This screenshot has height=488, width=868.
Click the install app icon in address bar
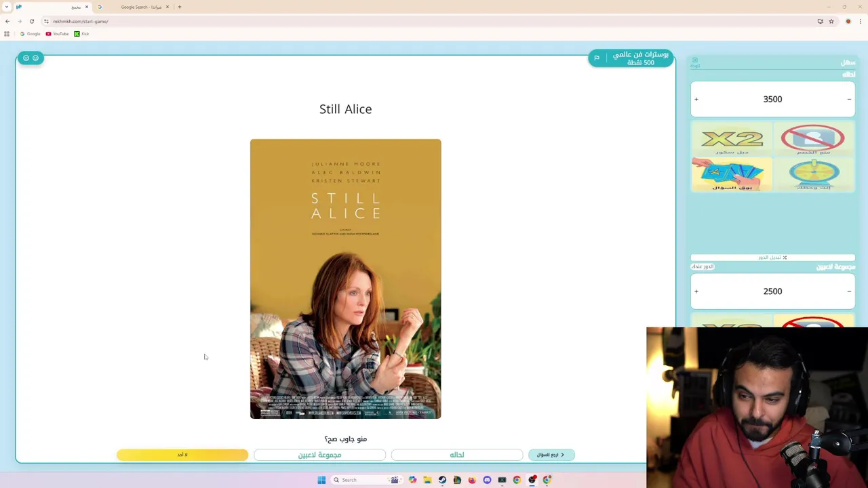(820, 21)
